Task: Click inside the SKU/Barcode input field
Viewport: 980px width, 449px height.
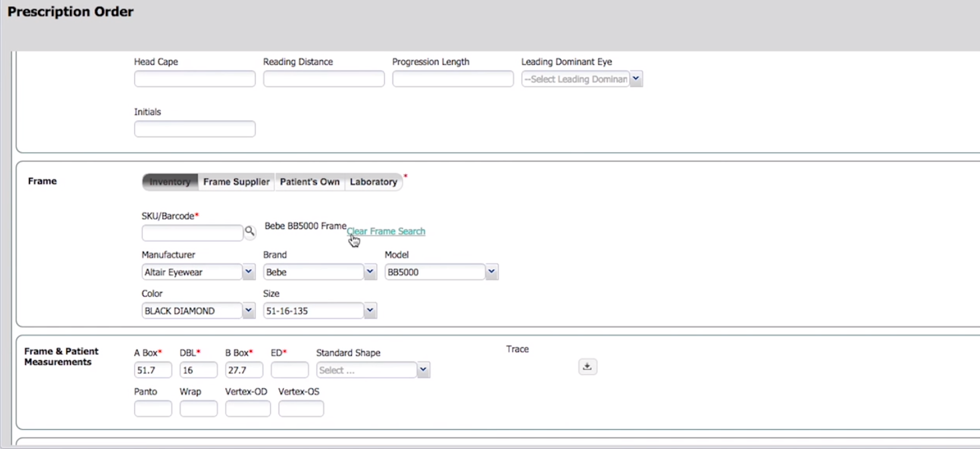Action: coord(193,232)
